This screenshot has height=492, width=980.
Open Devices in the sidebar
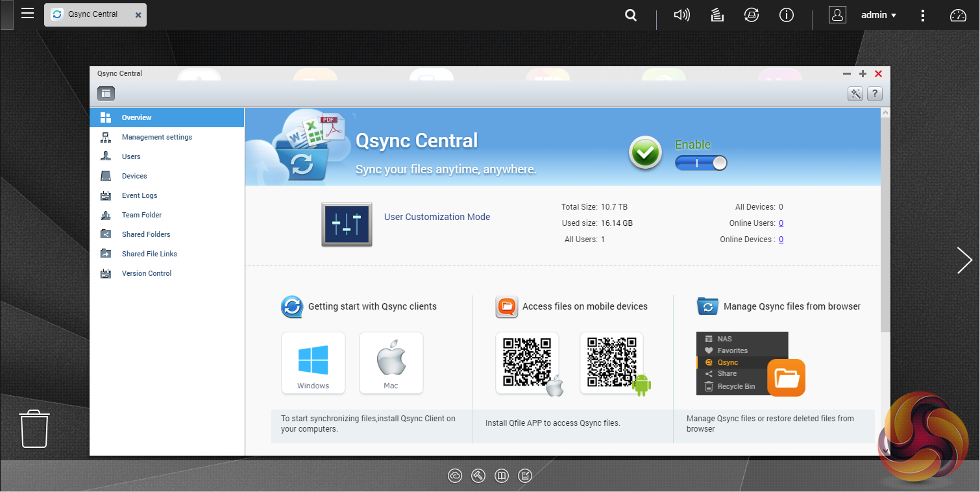click(167, 176)
